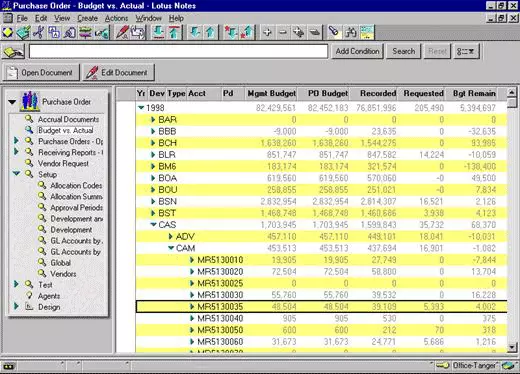Select the MR5130060 row
This screenshot has height=374, width=520.
321,342
